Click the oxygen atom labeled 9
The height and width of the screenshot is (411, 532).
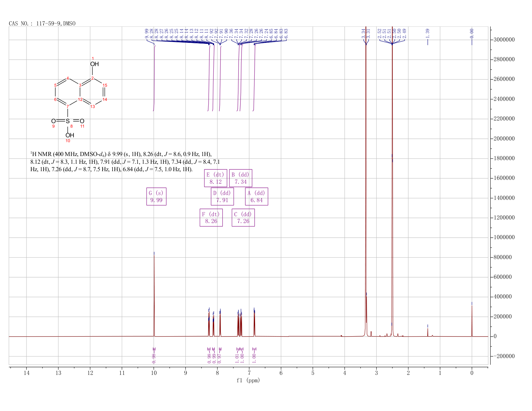53,121
